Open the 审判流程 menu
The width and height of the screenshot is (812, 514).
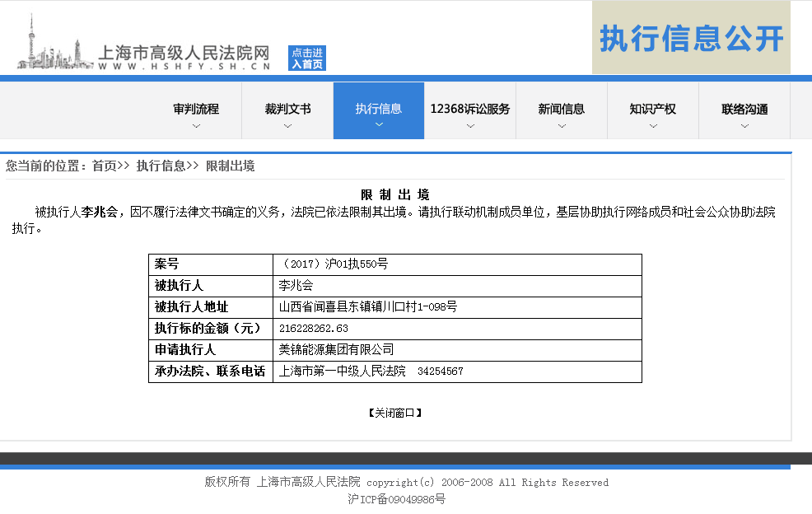click(196, 110)
